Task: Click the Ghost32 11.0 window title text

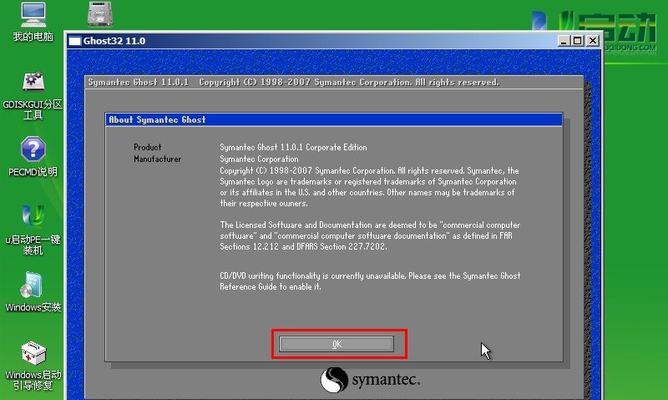Action: click(x=114, y=41)
